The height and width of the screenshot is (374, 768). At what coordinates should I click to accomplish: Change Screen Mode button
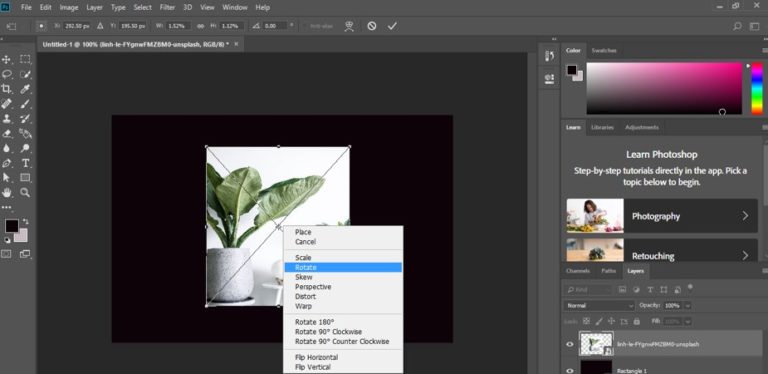click(x=25, y=254)
